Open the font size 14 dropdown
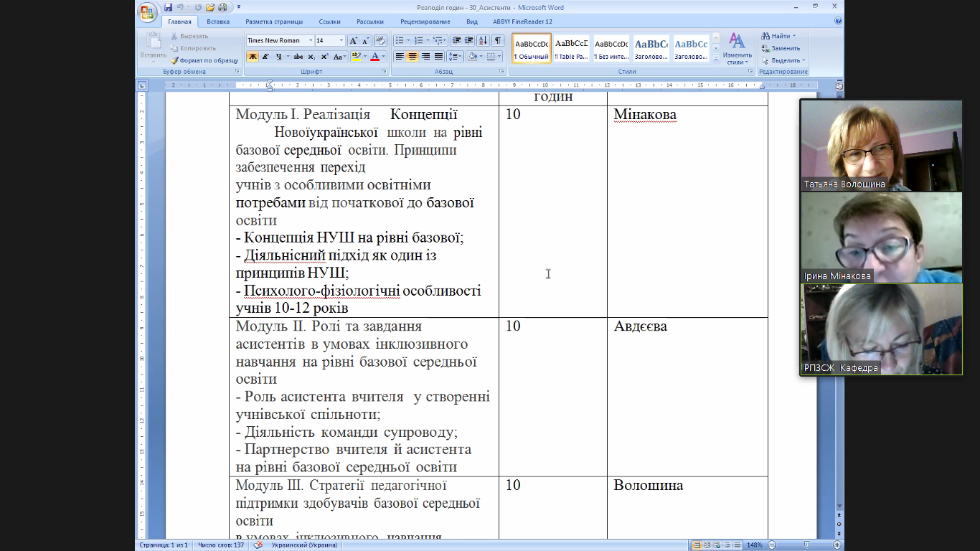This screenshot has height=551, width=980. (341, 41)
